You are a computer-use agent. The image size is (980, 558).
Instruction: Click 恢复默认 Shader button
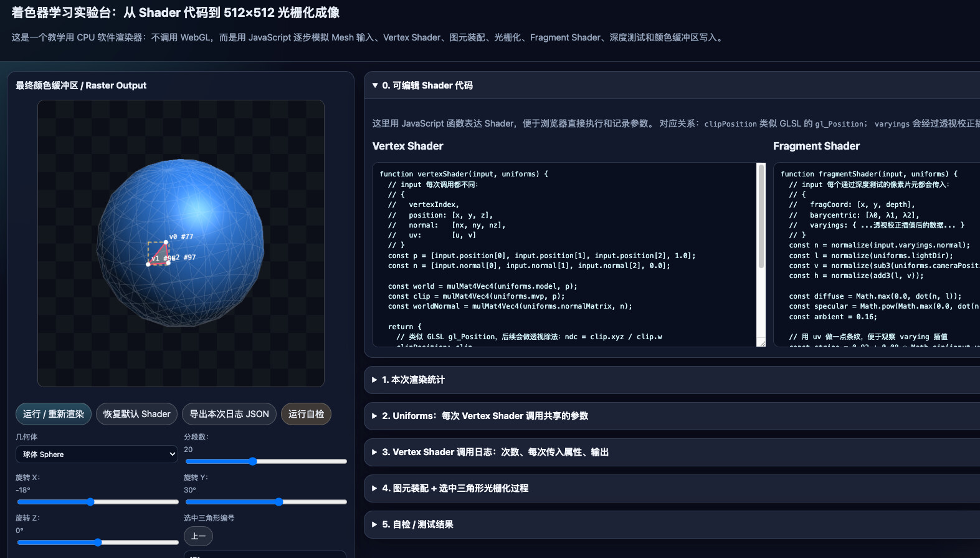137,414
